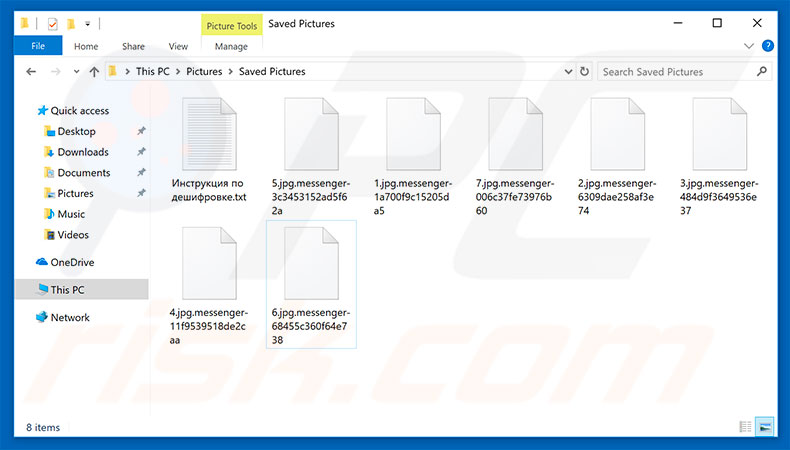Switch to details view in status bar
The width and height of the screenshot is (790, 450).
click(x=745, y=427)
